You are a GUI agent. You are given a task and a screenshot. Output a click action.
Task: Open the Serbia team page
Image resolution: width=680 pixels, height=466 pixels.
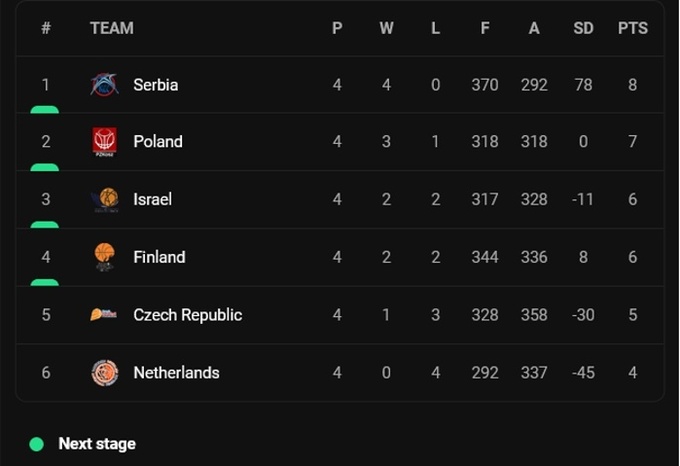[x=155, y=85]
